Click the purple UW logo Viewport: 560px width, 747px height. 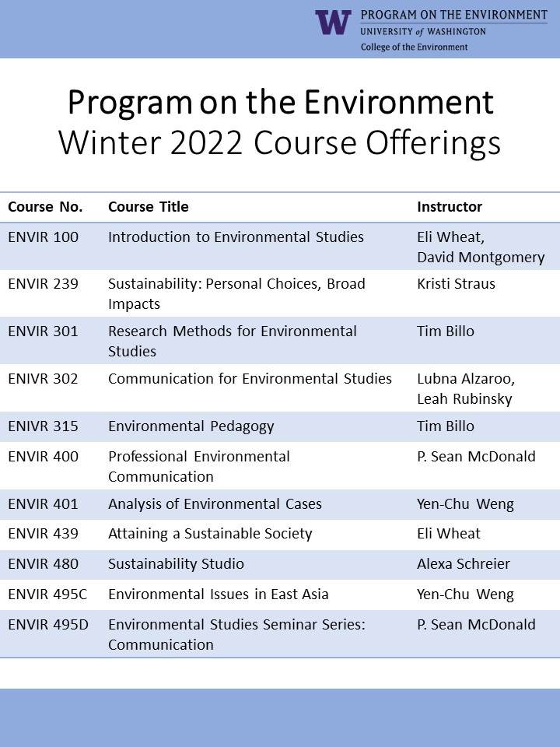[x=333, y=23]
